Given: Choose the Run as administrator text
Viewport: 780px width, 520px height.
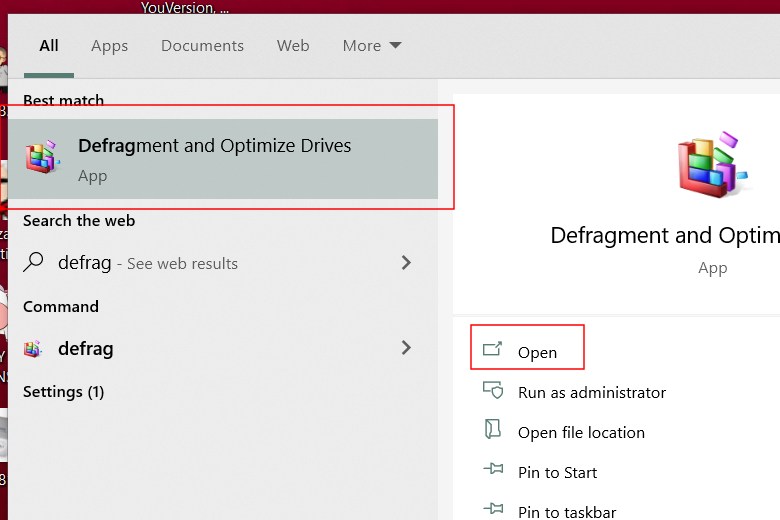Looking at the screenshot, I should pos(591,393).
